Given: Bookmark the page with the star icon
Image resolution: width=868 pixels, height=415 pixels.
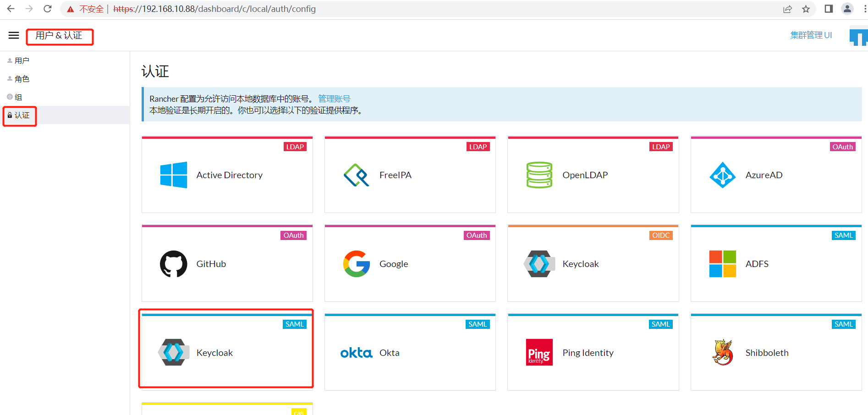Looking at the screenshot, I should pos(806,9).
